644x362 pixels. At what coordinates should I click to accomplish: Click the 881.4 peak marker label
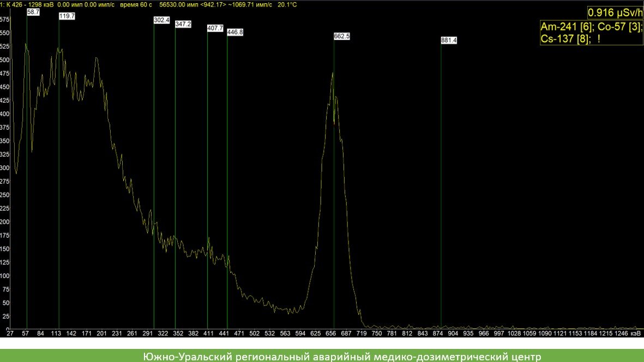[449, 40]
